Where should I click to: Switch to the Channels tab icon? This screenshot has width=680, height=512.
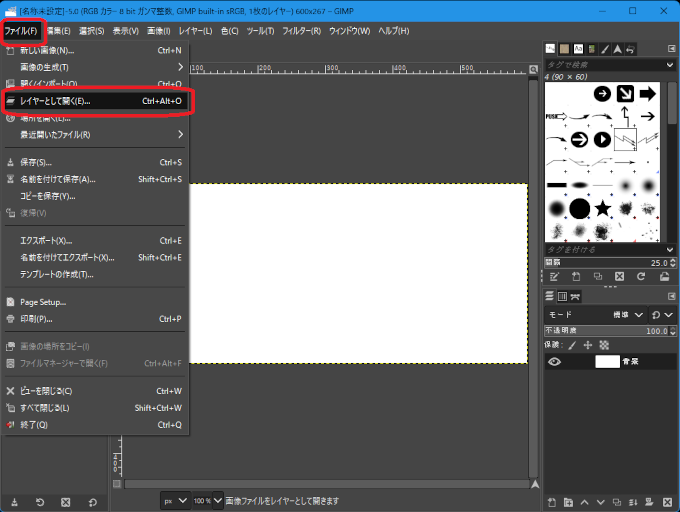coord(562,296)
